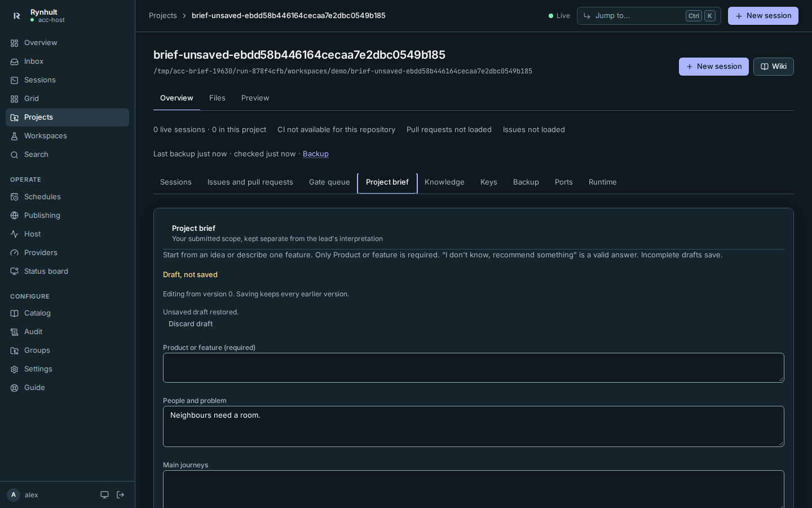Open the Status board
Viewport: 812px width, 508px height.
(x=67, y=271)
